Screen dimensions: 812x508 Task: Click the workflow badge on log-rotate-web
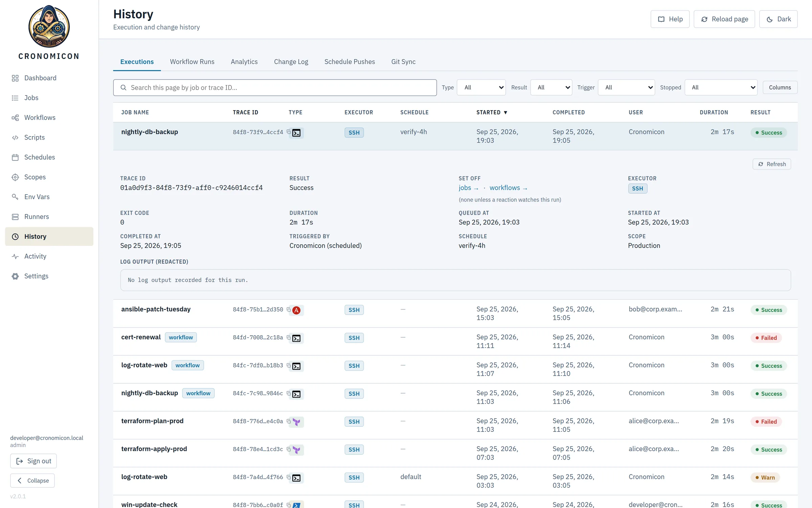point(187,365)
